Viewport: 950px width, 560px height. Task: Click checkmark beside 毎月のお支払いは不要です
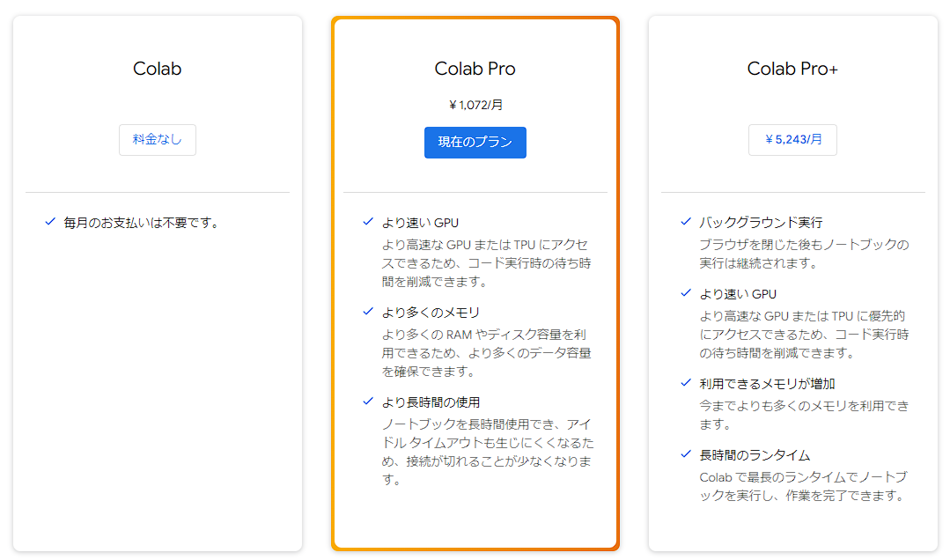coord(50,222)
